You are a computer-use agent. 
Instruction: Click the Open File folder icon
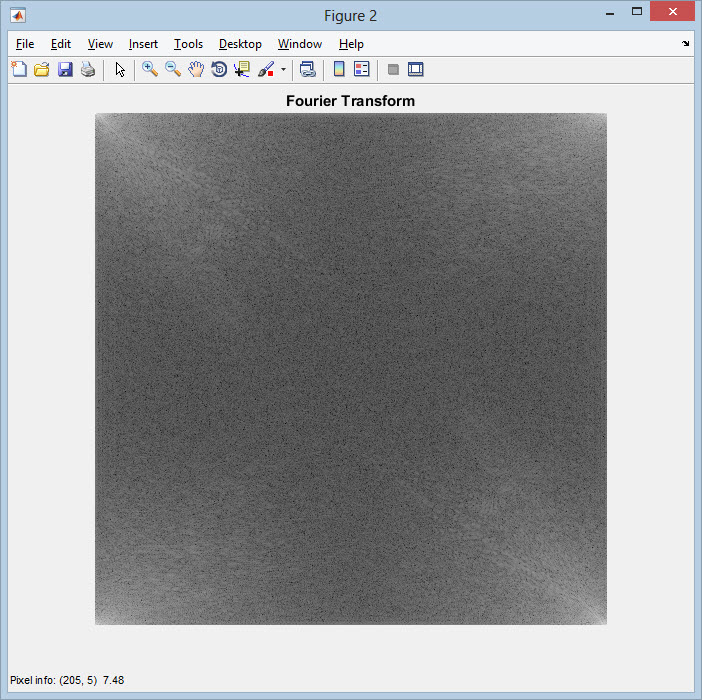click(x=42, y=69)
